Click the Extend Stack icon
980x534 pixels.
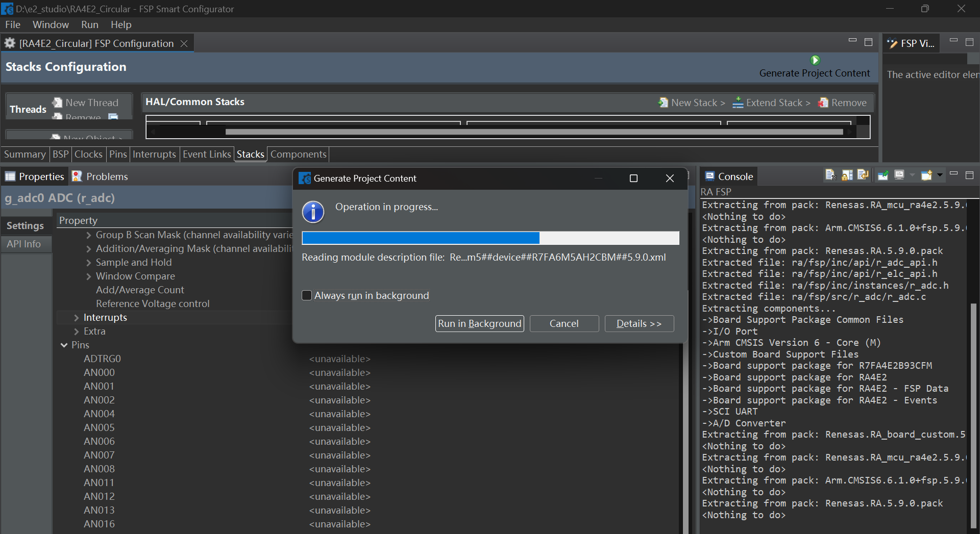tap(738, 103)
